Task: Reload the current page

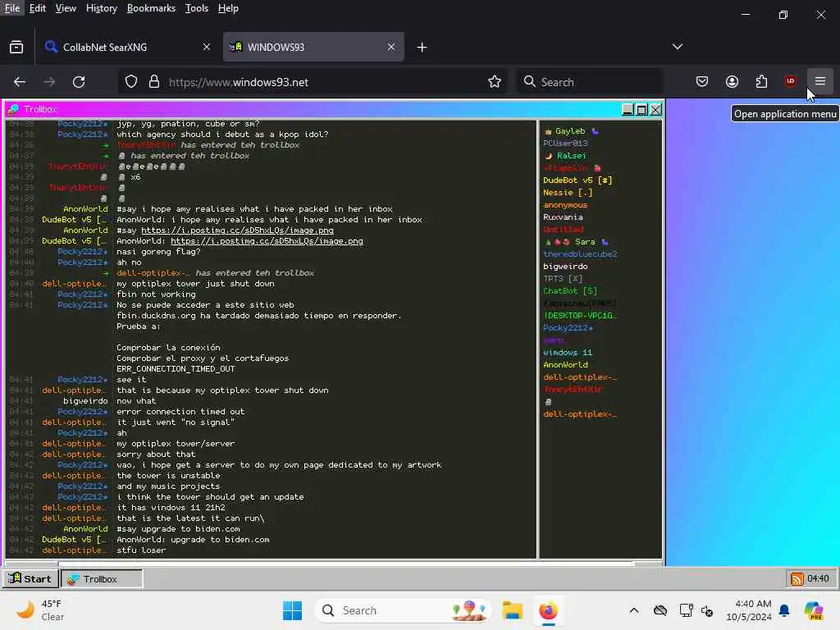Action: click(79, 81)
